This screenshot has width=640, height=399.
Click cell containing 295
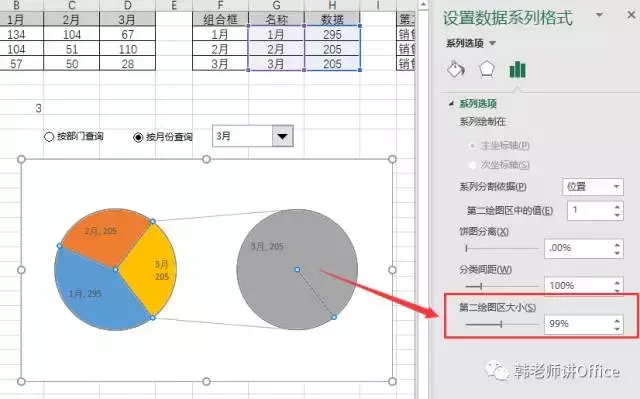point(332,34)
